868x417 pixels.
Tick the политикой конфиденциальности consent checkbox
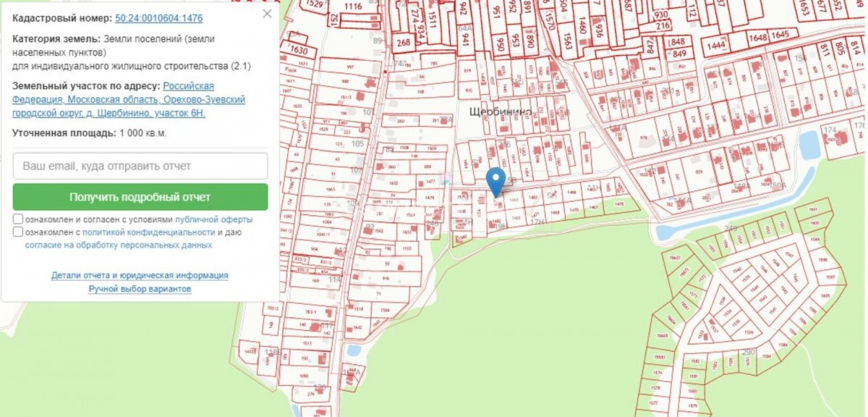click(17, 232)
